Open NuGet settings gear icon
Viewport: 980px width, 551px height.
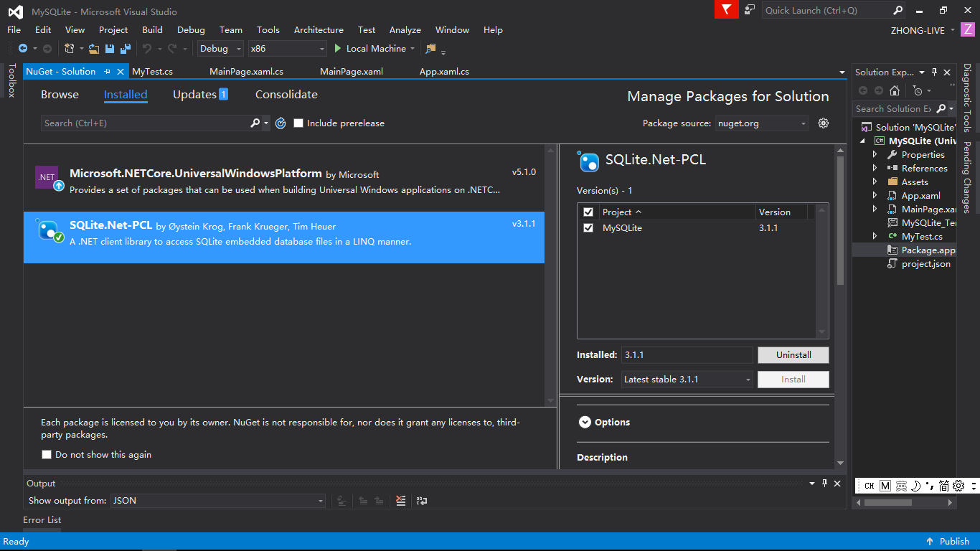(x=824, y=123)
